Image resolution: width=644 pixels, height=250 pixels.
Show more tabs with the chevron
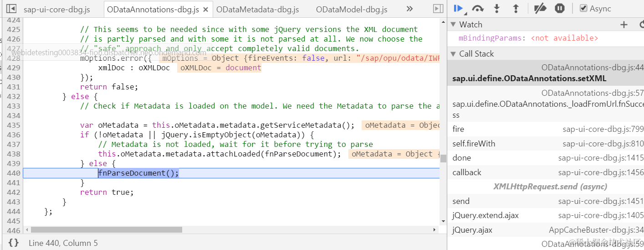pos(409,9)
